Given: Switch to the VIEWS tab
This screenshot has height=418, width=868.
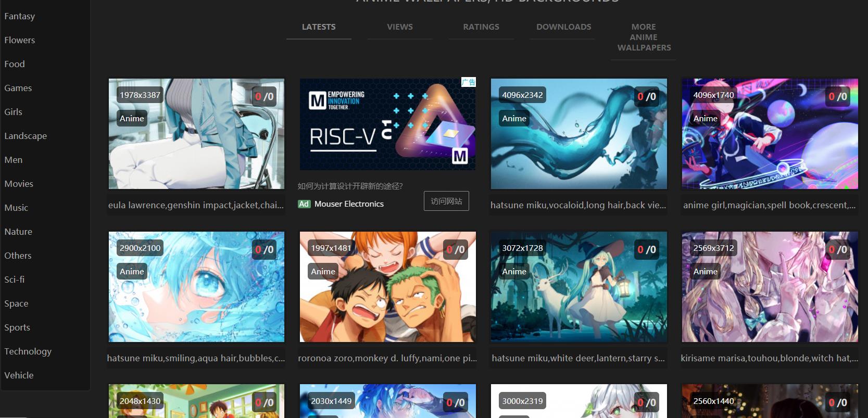Looking at the screenshot, I should pyautogui.click(x=400, y=27).
